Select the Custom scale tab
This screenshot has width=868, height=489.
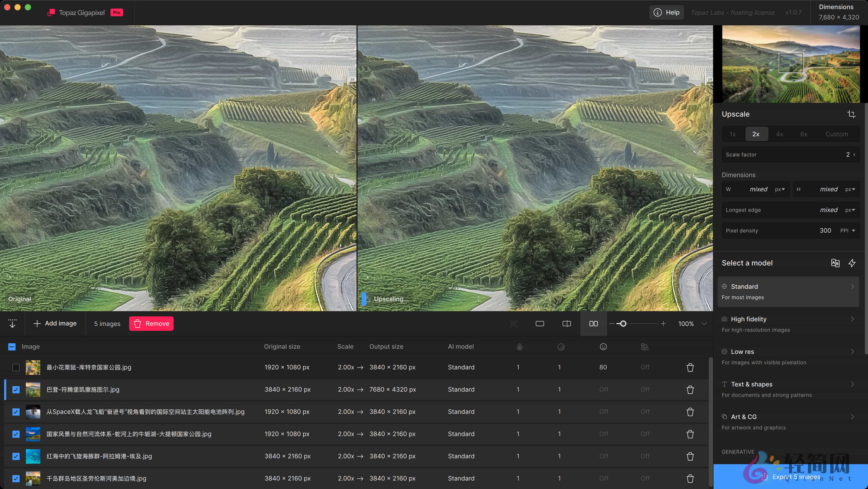836,134
